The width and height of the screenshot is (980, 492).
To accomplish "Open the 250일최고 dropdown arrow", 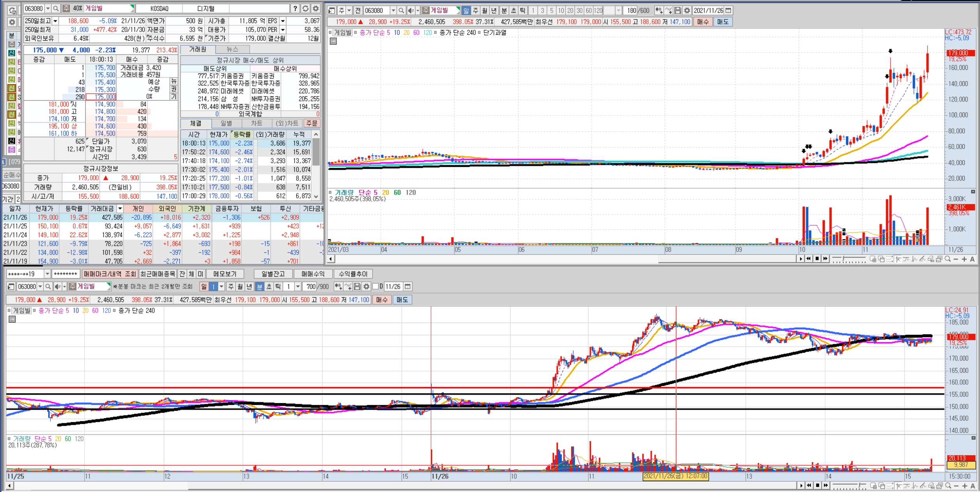I will pos(55,21).
